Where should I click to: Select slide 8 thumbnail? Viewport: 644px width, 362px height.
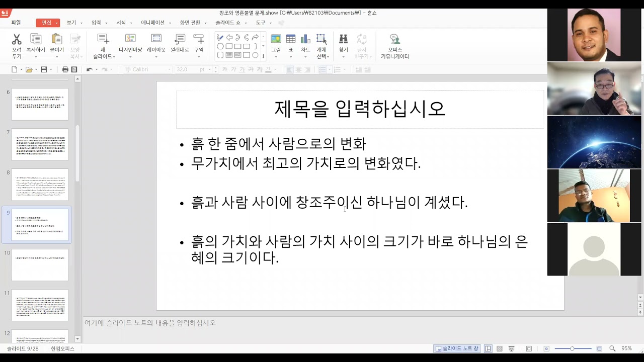pos(40,185)
